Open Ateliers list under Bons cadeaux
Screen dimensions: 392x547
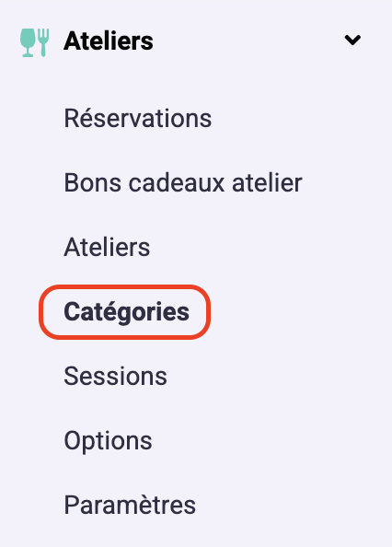(x=107, y=247)
